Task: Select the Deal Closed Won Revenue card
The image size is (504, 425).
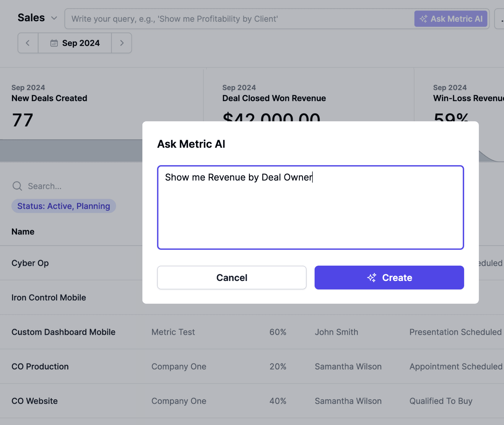Action: [274, 98]
